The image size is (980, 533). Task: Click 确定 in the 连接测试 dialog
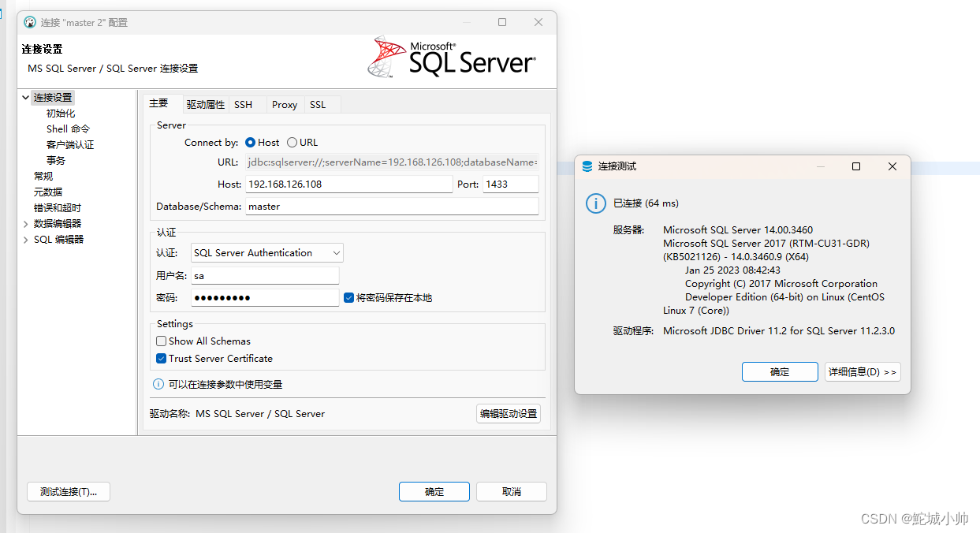click(x=780, y=372)
